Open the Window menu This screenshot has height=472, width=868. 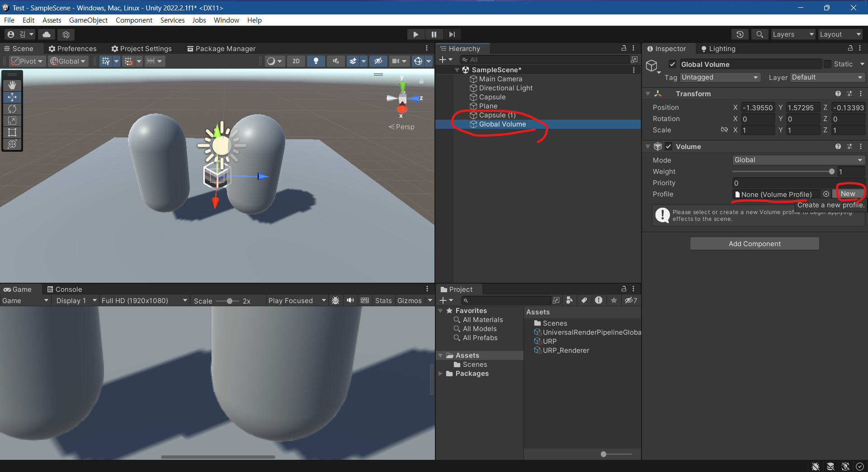226,20
